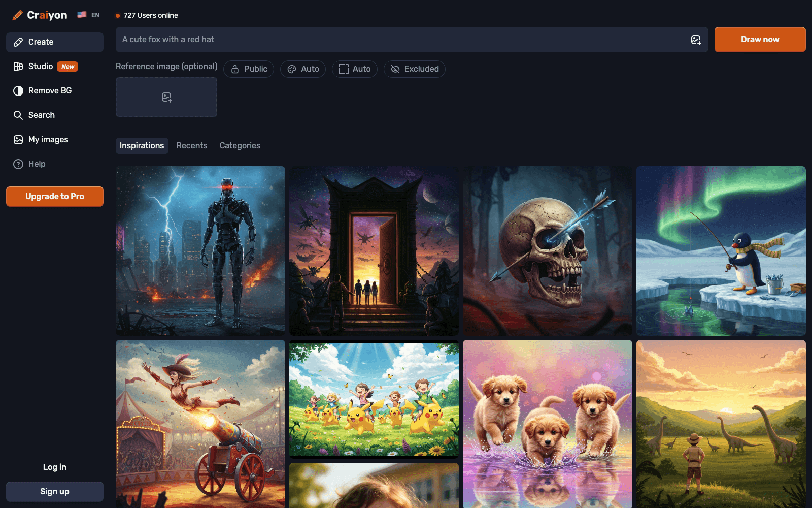This screenshot has width=812, height=508.
Task: Click the Search magnifier icon in sidebar
Action: [x=18, y=115]
